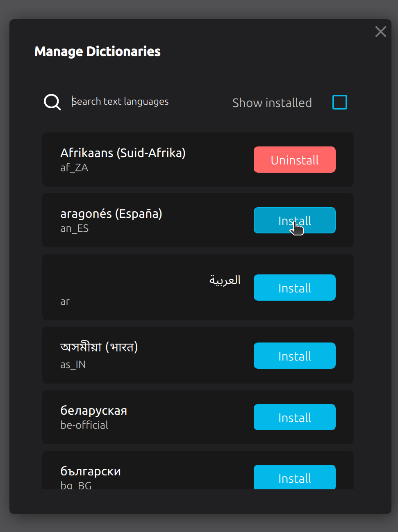Click the af_ZA locale code
Image resolution: width=398 pixels, height=532 pixels.
[74, 167]
